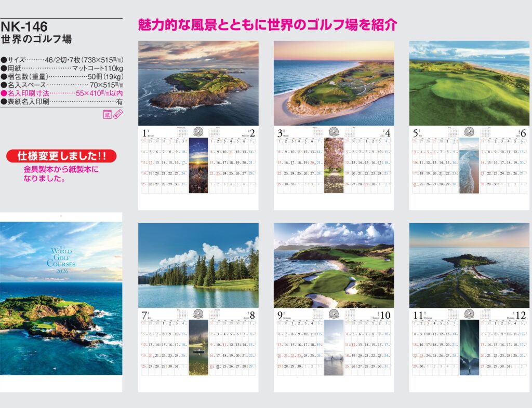This screenshot has width=532, height=408.
Task: Click the round emblem on March-April calendar
Action: 334,132
